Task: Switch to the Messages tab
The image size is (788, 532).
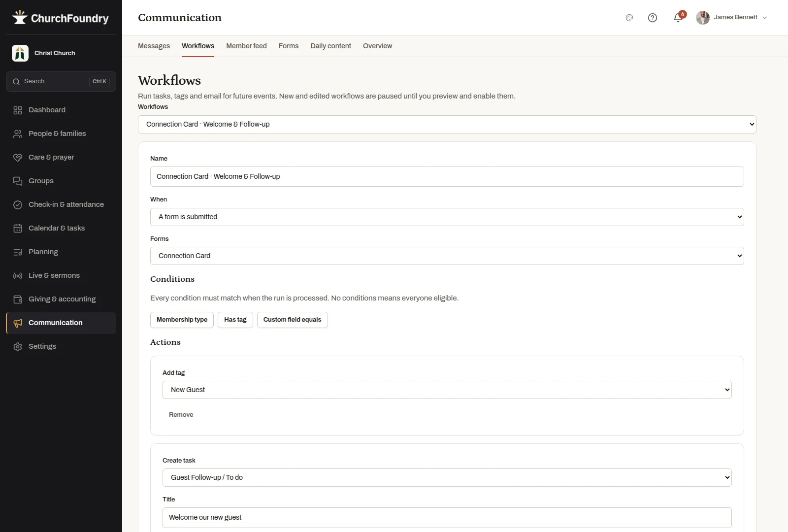Action: (154, 46)
